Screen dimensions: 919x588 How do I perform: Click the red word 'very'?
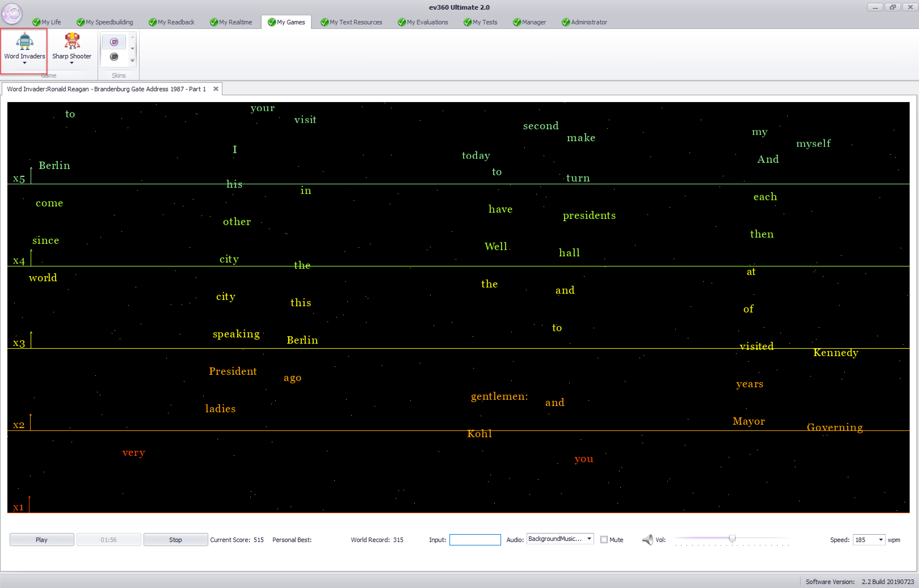point(134,453)
